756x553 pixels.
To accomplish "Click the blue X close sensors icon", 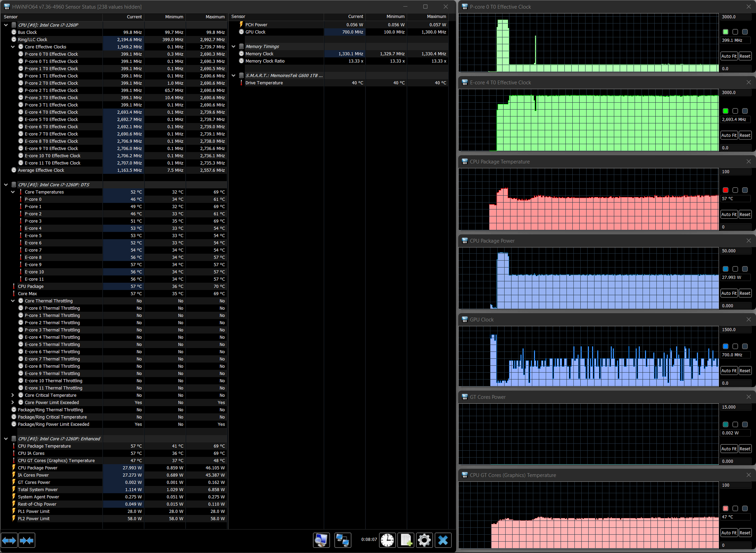I will 443,540.
